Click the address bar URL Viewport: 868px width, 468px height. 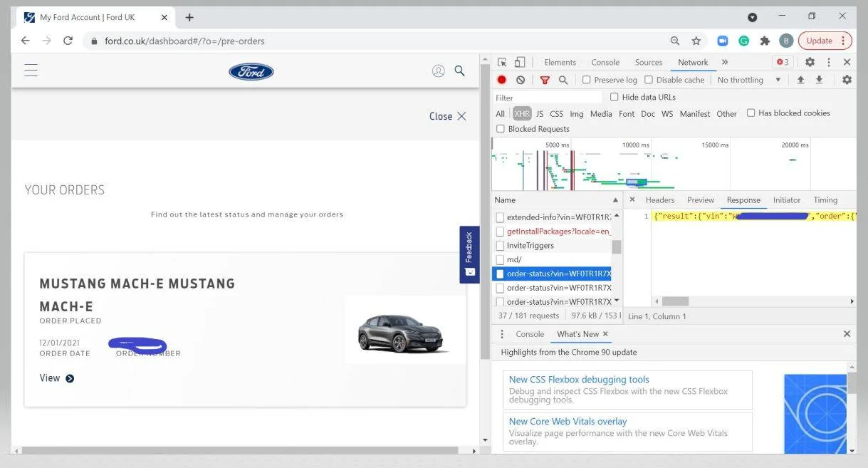click(184, 41)
